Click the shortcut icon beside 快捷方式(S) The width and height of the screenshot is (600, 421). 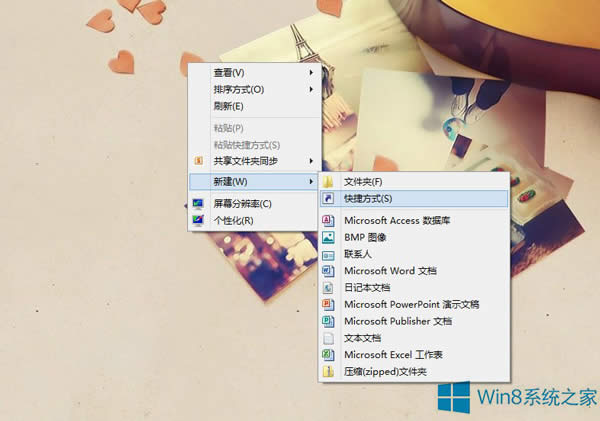coord(327,199)
